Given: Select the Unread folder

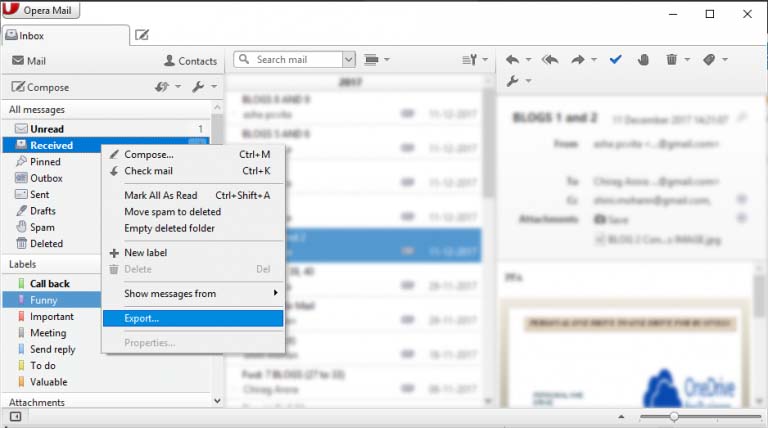Looking at the screenshot, I should pos(106,129).
